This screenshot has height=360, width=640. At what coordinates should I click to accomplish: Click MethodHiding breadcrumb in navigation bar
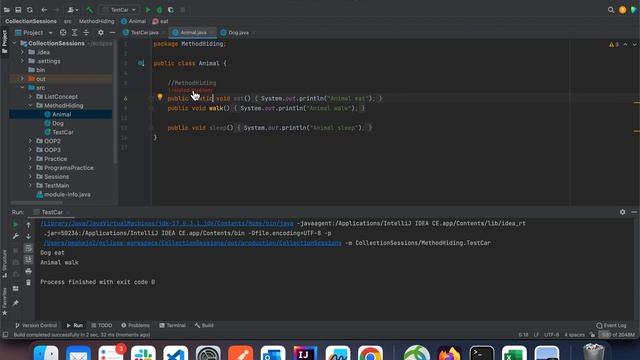(x=97, y=21)
